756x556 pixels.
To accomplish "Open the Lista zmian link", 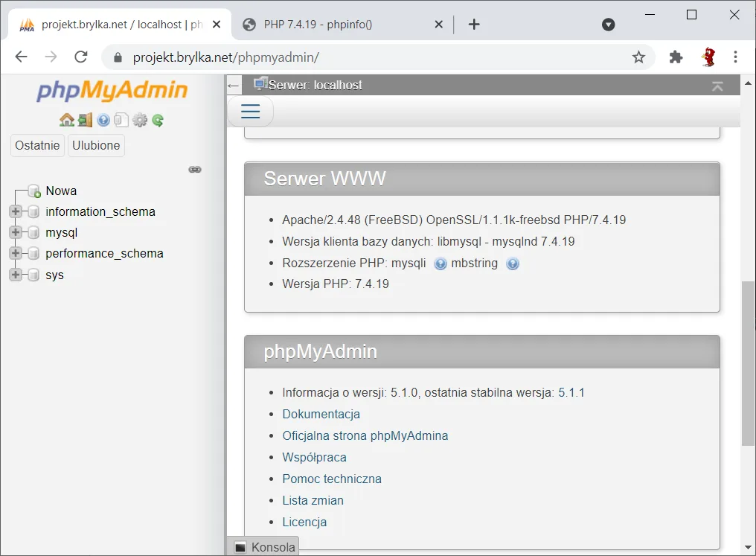I will coord(313,500).
